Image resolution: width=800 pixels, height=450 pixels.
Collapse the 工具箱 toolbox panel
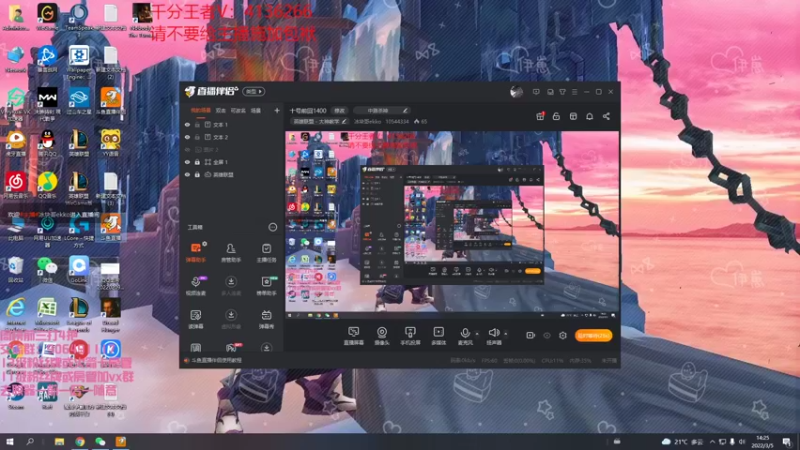coord(272,227)
